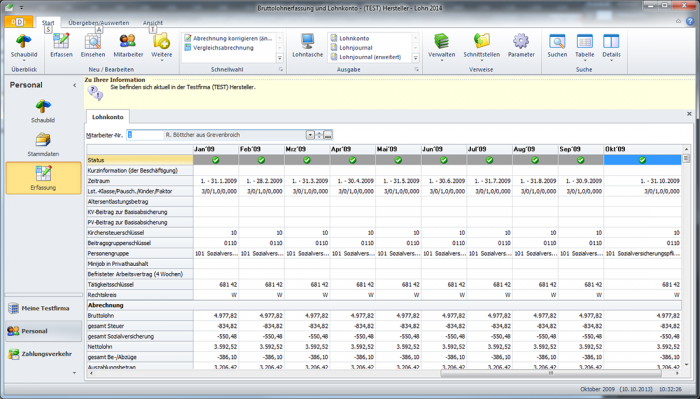Viewport: 700px width, 399px height.
Task: Click the Jan'09 status checkmark
Action: tap(216, 160)
